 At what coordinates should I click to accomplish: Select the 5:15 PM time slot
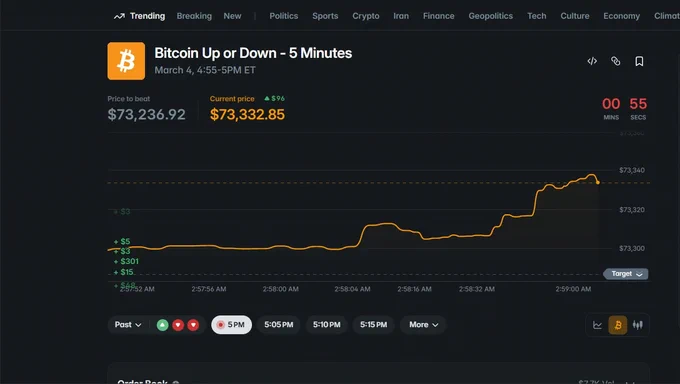click(x=373, y=325)
